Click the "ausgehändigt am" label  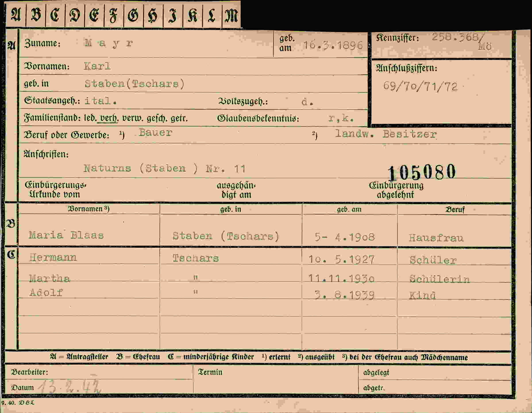(x=236, y=190)
